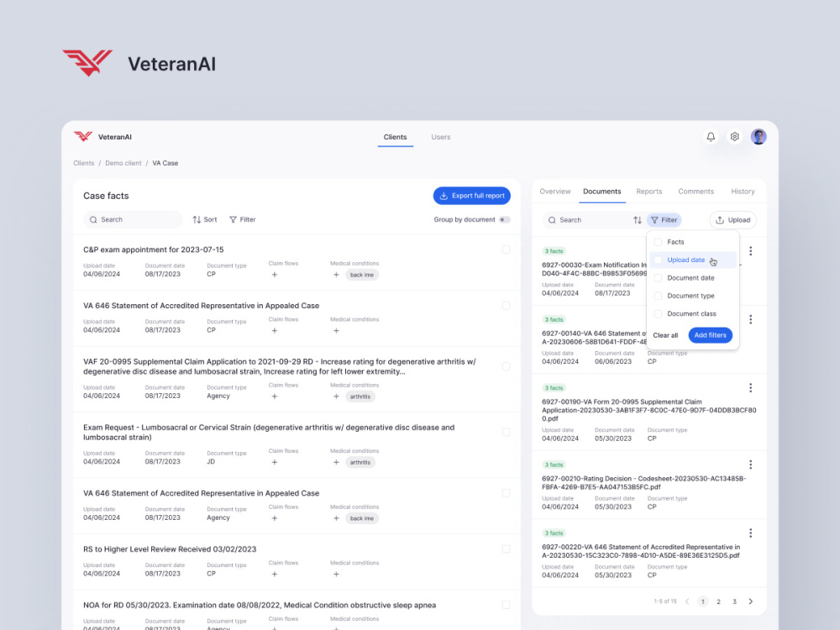Click '3 facts' badge on 6927-00190 document
Image resolution: width=840 pixels, height=630 pixels.
(554, 388)
